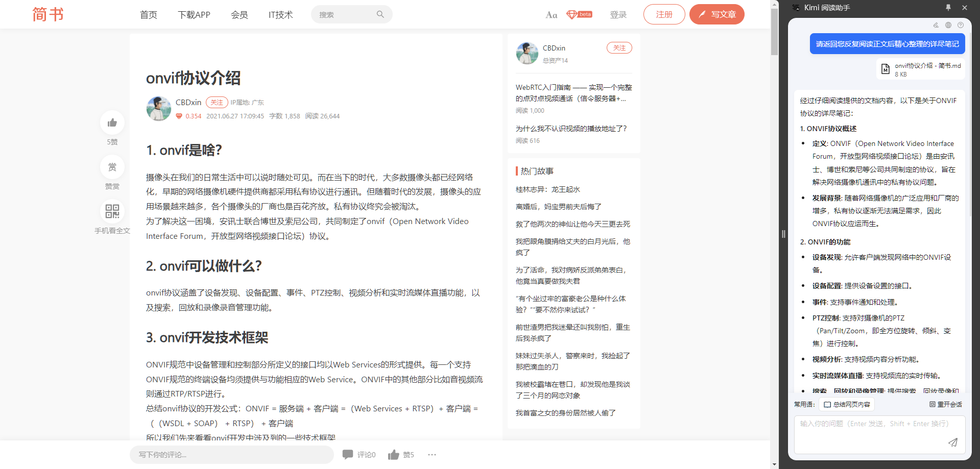Image resolution: width=980 pixels, height=469 pixels.
Task: Click the Aa font size icon in navbar
Action: pyautogui.click(x=551, y=14)
